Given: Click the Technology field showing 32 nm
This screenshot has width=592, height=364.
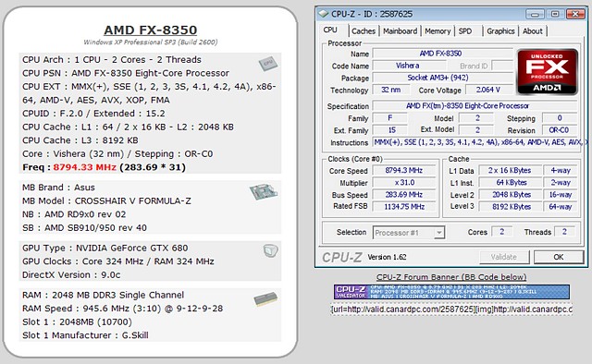Looking at the screenshot, I should [391, 90].
